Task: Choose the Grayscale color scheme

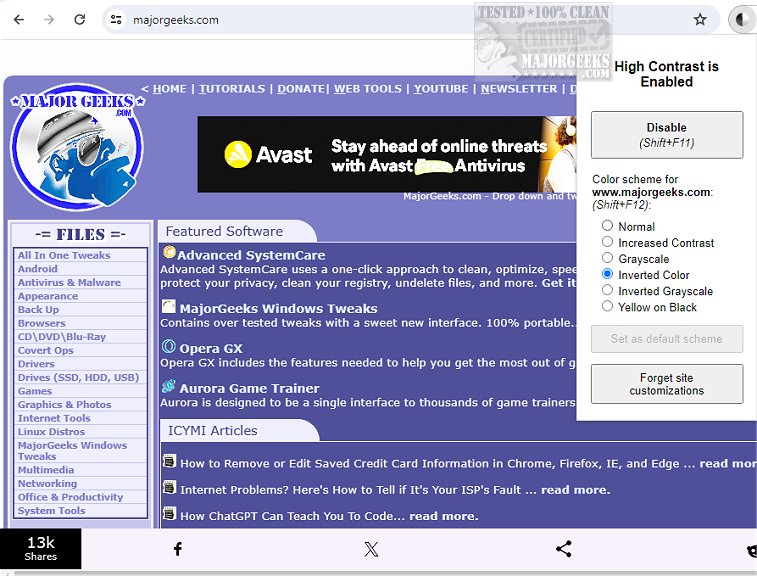Action: (607, 258)
